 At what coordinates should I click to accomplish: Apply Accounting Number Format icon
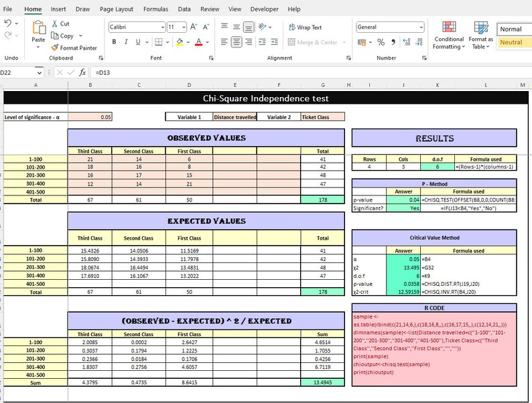362,42
